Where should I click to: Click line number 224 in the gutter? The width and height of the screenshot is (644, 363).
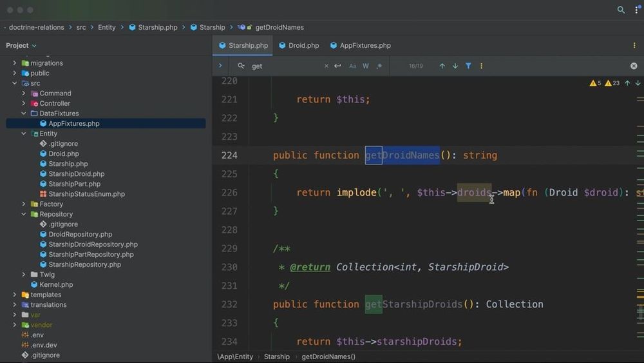click(229, 155)
